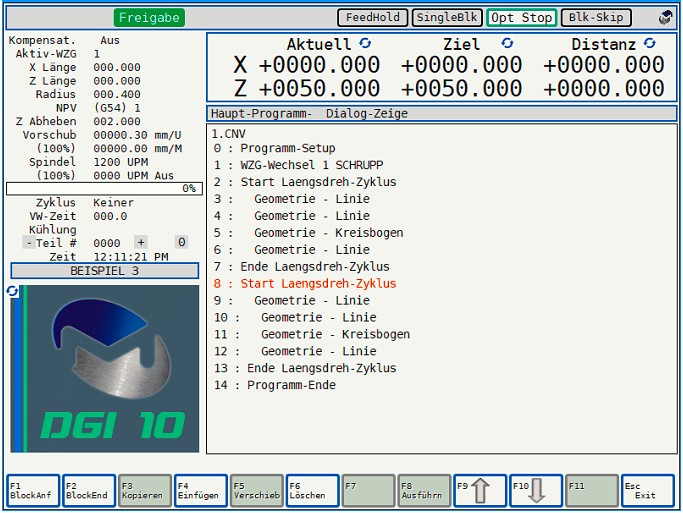Click the blank F7 softkey
This screenshot has width=683, height=513.
(368, 491)
